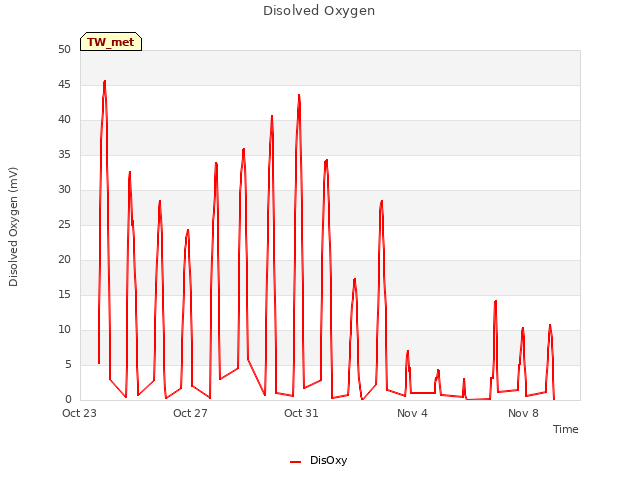Click the 30 y-axis tick label
Viewport: 640px width, 480px height.
[64, 189]
